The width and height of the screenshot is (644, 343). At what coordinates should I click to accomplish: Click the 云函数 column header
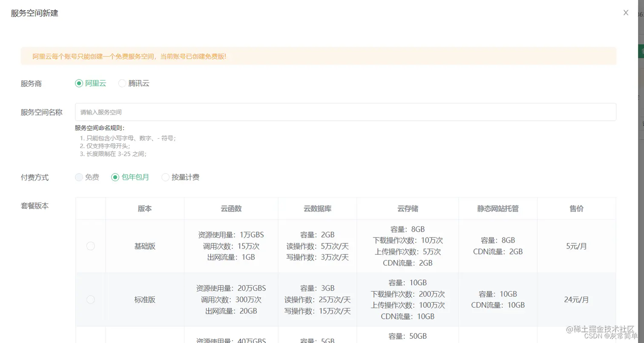(x=231, y=209)
